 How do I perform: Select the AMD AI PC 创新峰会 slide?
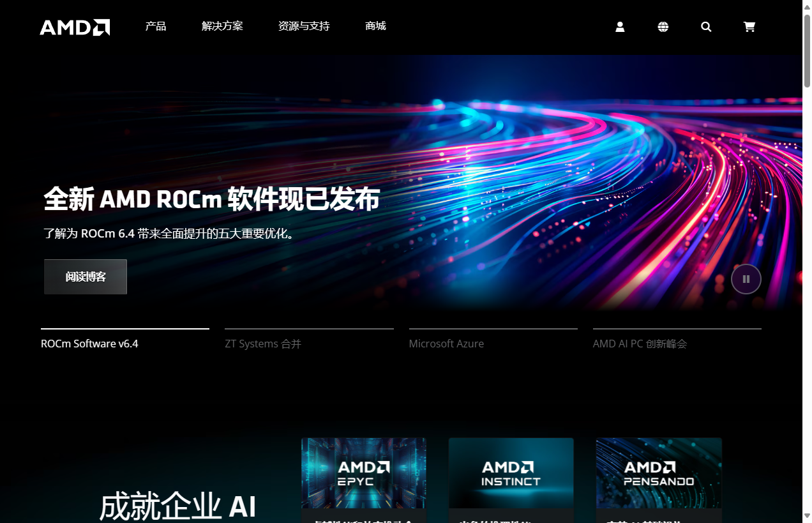pos(639,344)
